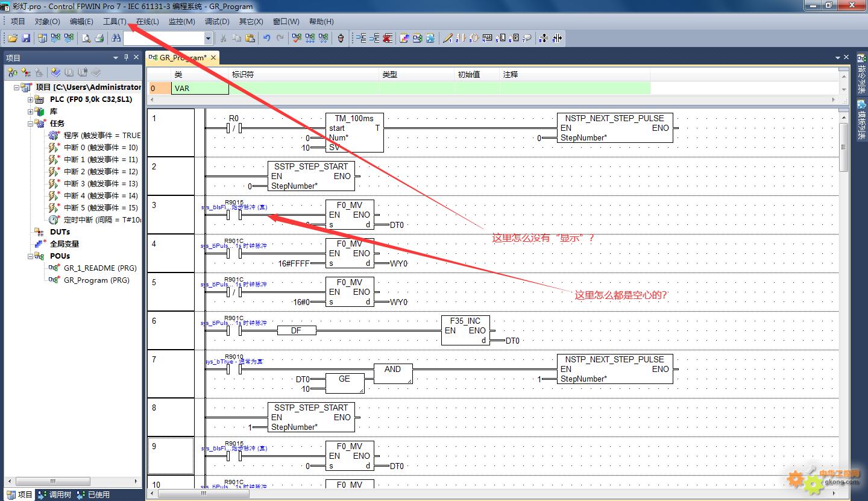Click the VAR class cell in declaration table
The image size is (868, 501).
(200, 88)
